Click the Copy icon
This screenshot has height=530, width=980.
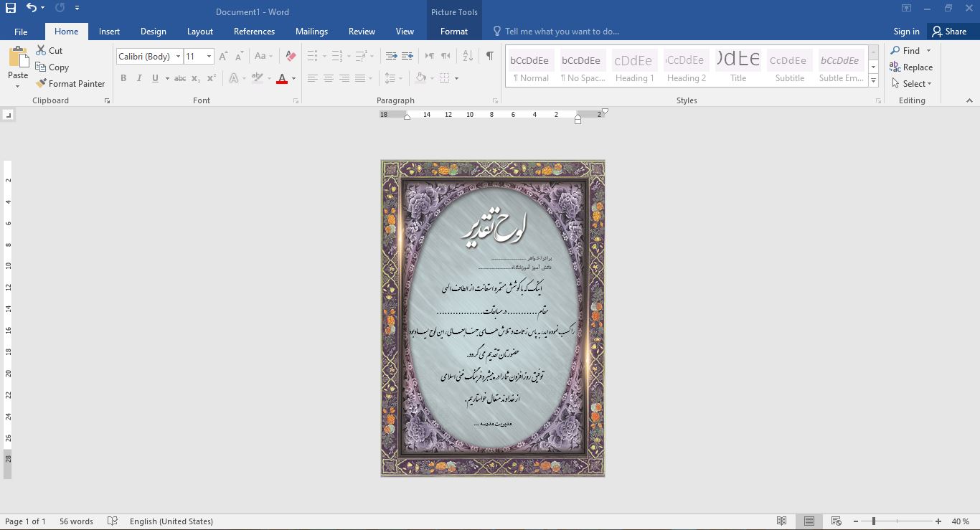pyautogui.click(x=41, y=67)
